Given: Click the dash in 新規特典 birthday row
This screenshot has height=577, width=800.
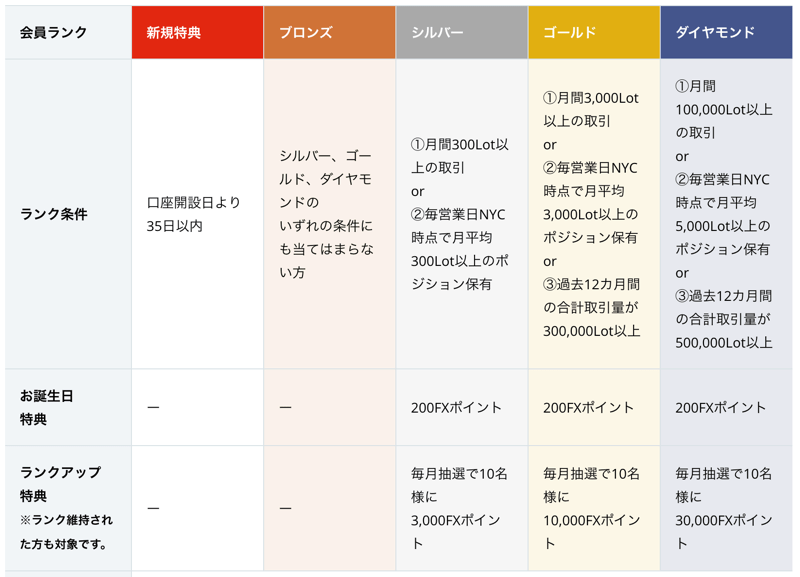Looking at the screenshot, I should (x=153, y=408).
